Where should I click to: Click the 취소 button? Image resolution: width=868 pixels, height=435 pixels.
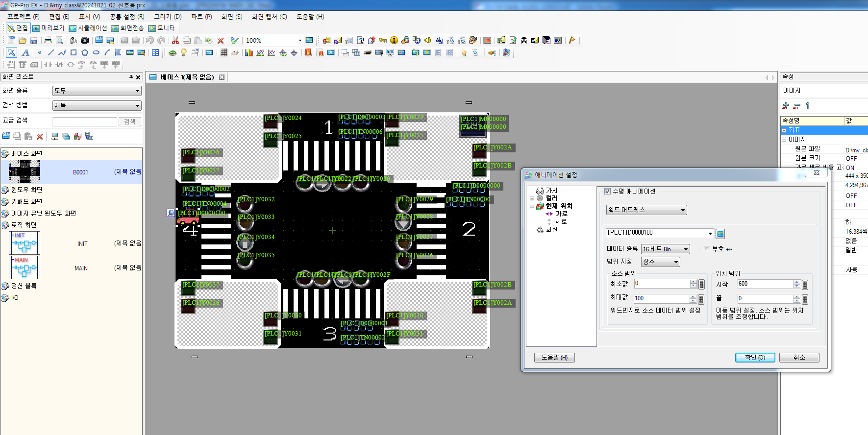coord(799,358)
